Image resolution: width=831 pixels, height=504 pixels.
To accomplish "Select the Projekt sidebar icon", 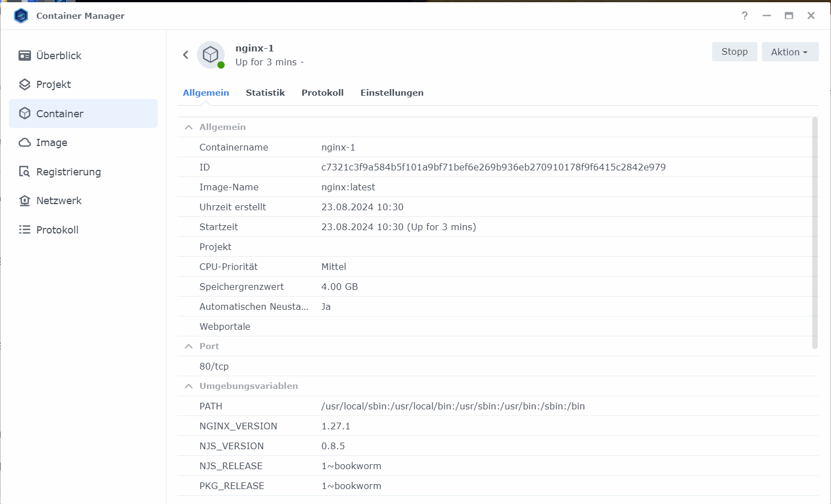I will point(25,84).
